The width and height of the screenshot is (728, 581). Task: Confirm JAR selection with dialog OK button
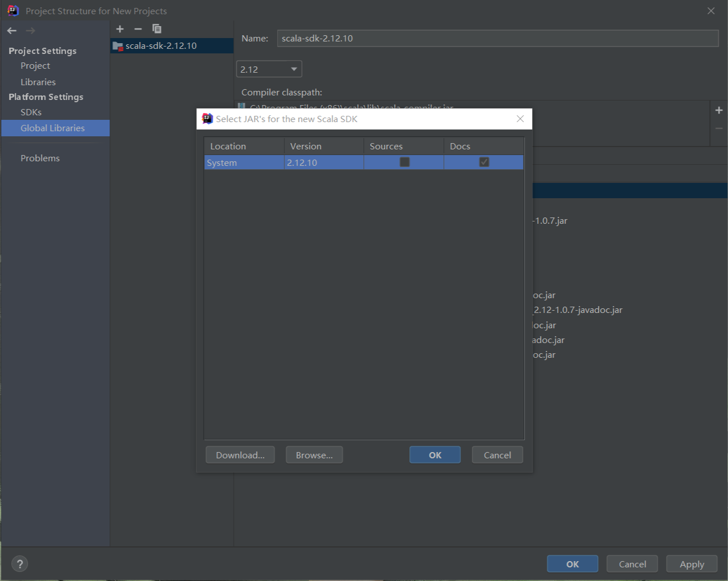pyautogui.click(x=435, y=455)
